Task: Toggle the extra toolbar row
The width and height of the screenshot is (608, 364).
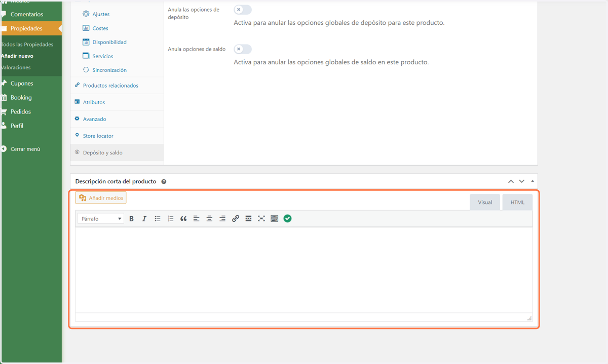Action: (x=275, y=219)
